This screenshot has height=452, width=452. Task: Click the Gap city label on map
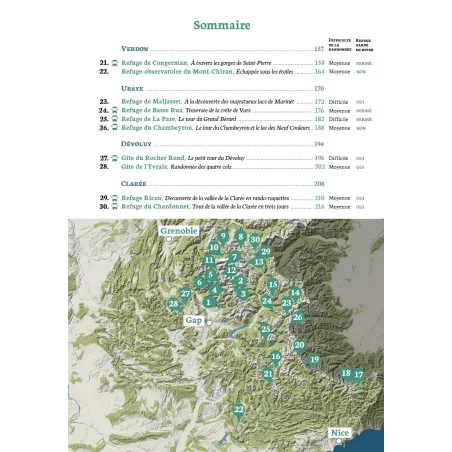pyautogui.click(x=193, y=320)
